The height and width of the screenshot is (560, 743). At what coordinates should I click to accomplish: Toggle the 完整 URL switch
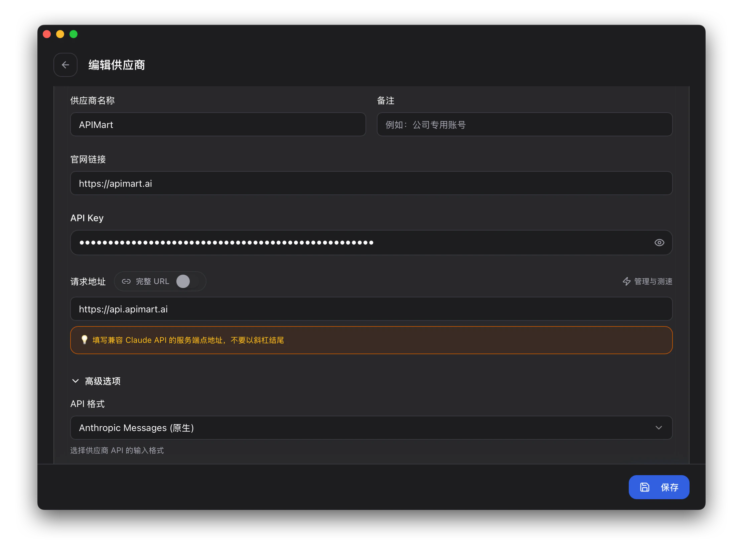click(187, 282)
